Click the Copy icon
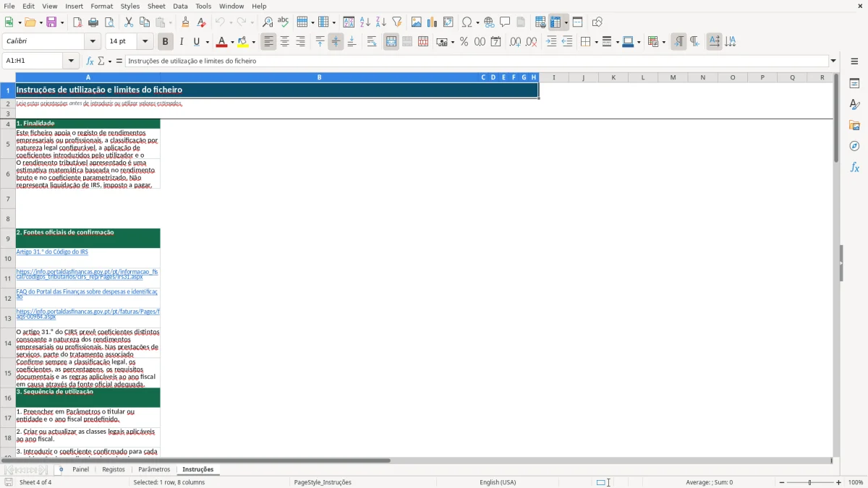This screenshot has width=868, height=488. tap(145, 22)
